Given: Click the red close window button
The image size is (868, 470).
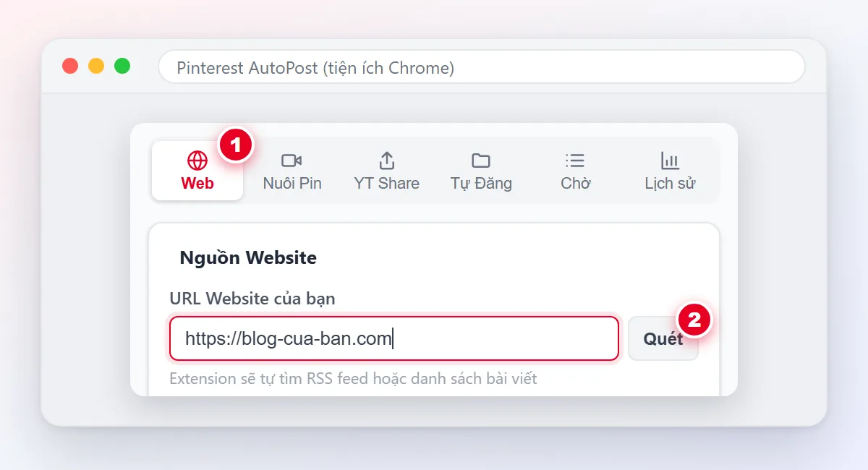Looking at the screenshot, I should [70, 66].
